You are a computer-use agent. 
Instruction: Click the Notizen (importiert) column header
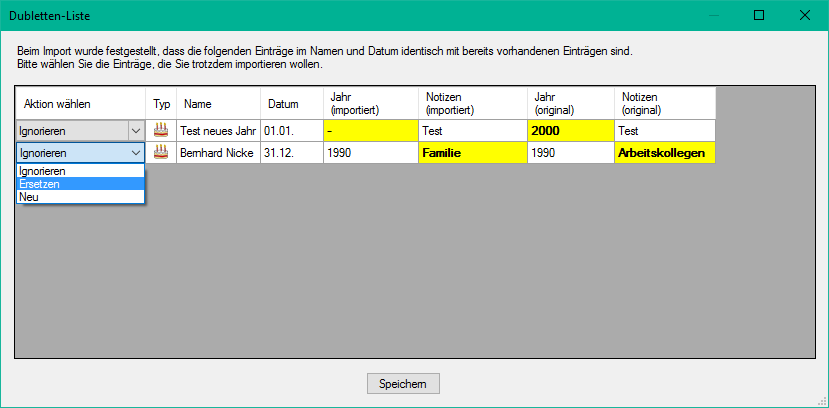tap(473, 104)
